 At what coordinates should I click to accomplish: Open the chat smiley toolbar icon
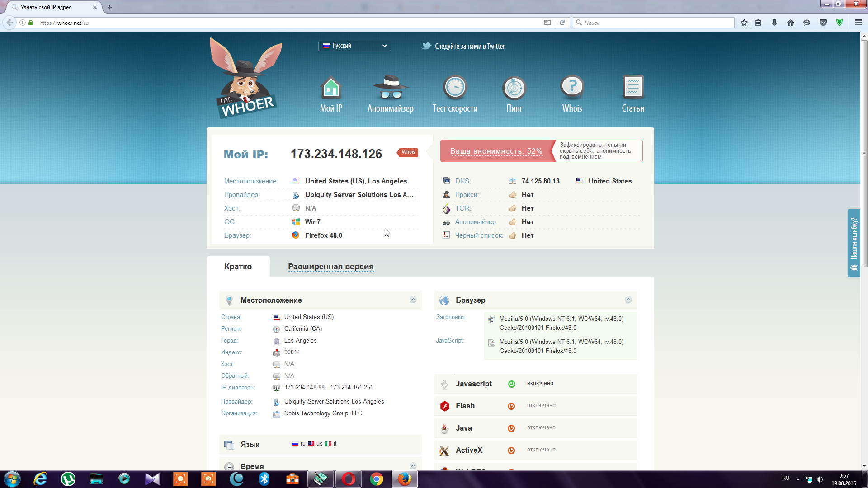coord(807,23)
